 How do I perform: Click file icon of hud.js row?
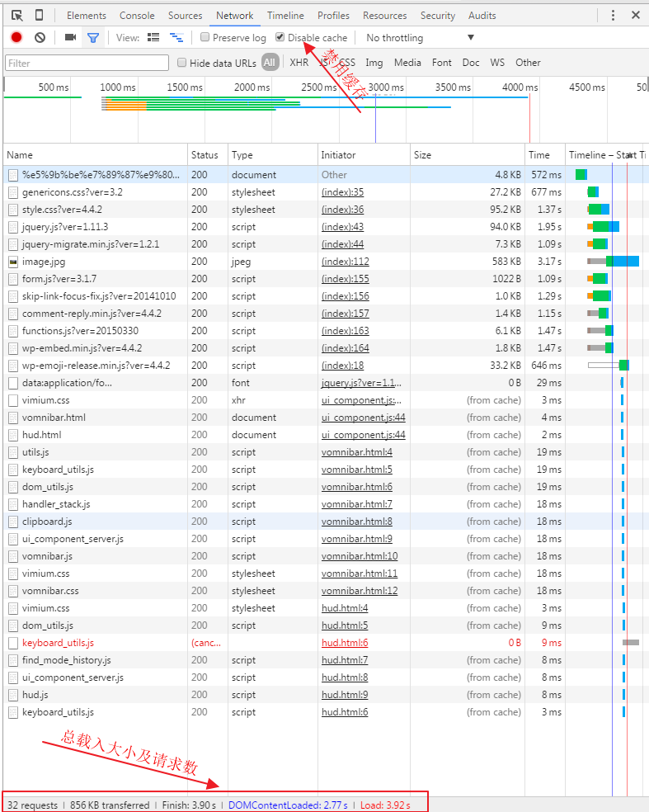[13, 695]
